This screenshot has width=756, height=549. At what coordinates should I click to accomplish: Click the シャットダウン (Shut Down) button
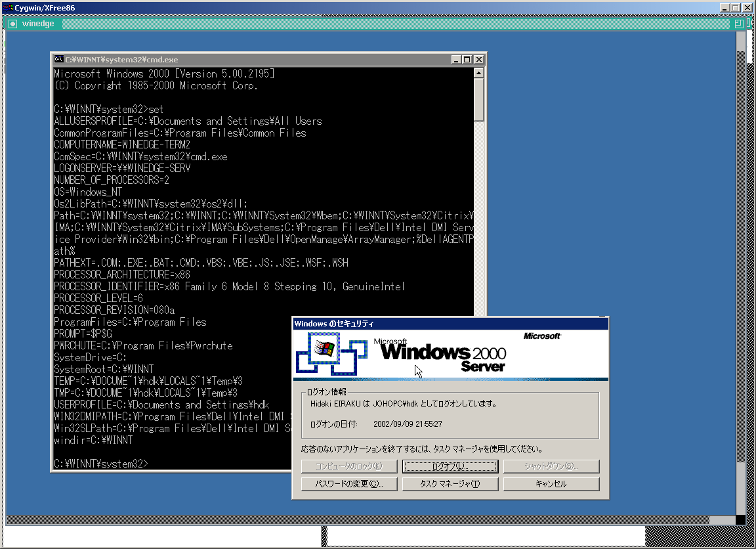click(x=551, y=466)
